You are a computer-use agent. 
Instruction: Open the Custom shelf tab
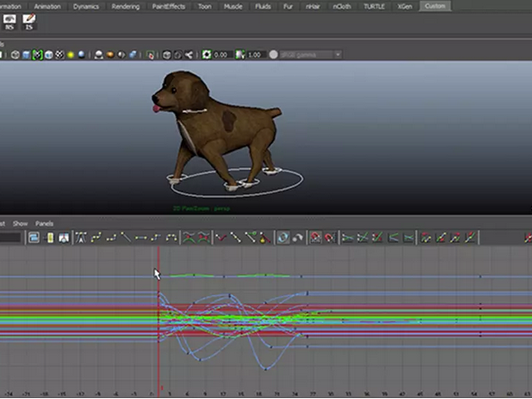435,6
